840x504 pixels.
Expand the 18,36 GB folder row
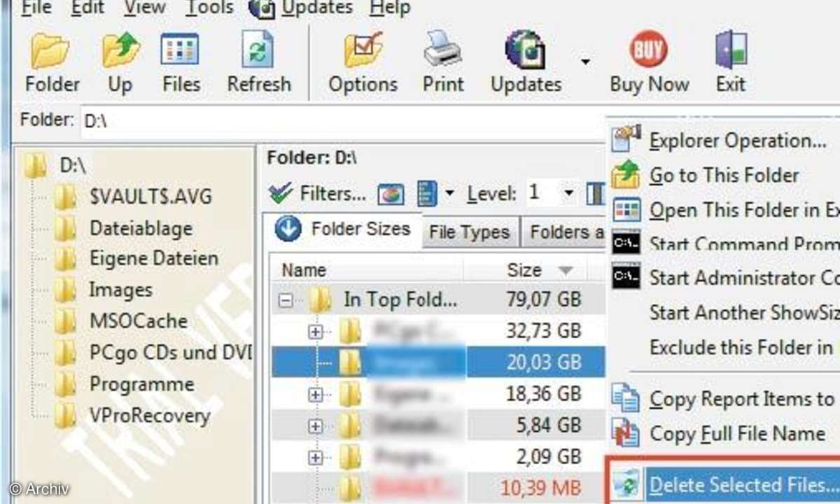pyautogui.click(x=315, y=395)
